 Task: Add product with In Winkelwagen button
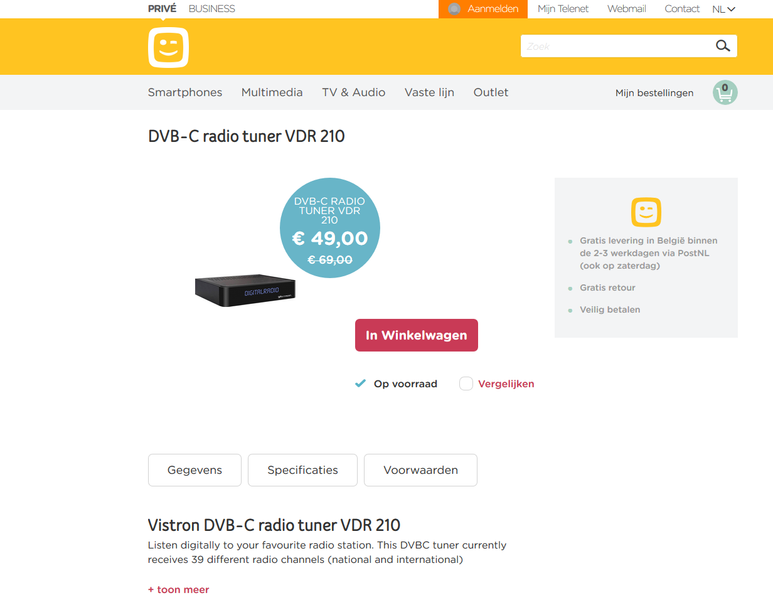click(x=416, y=335)
